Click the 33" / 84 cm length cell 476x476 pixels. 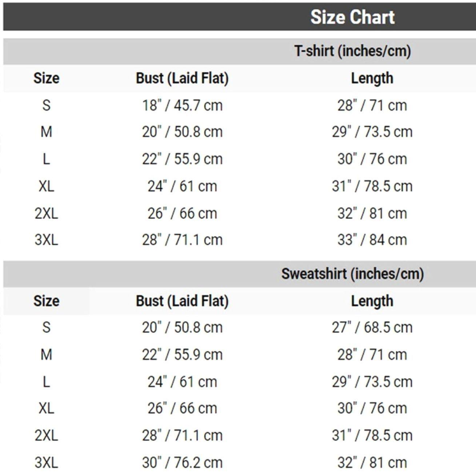[372, 240]
